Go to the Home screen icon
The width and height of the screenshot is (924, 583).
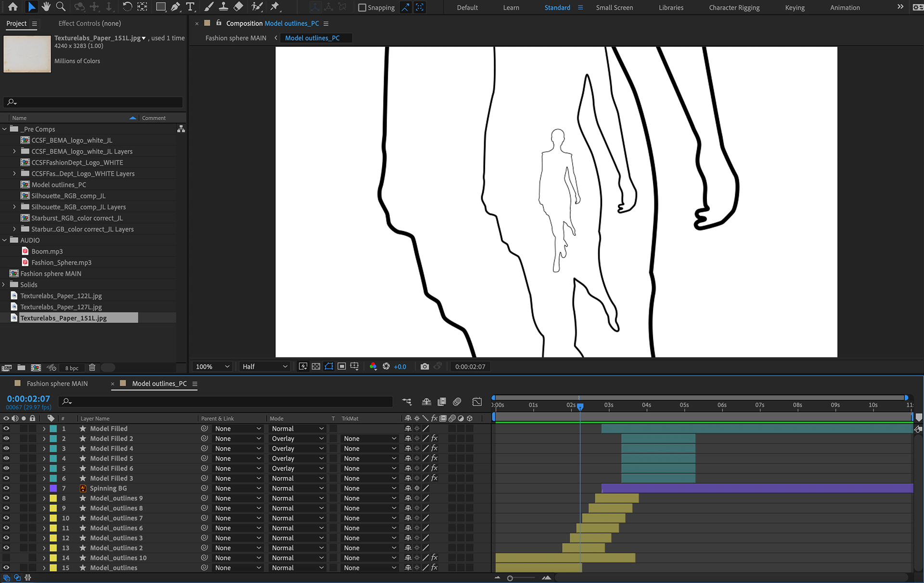(x=13, y=7)
